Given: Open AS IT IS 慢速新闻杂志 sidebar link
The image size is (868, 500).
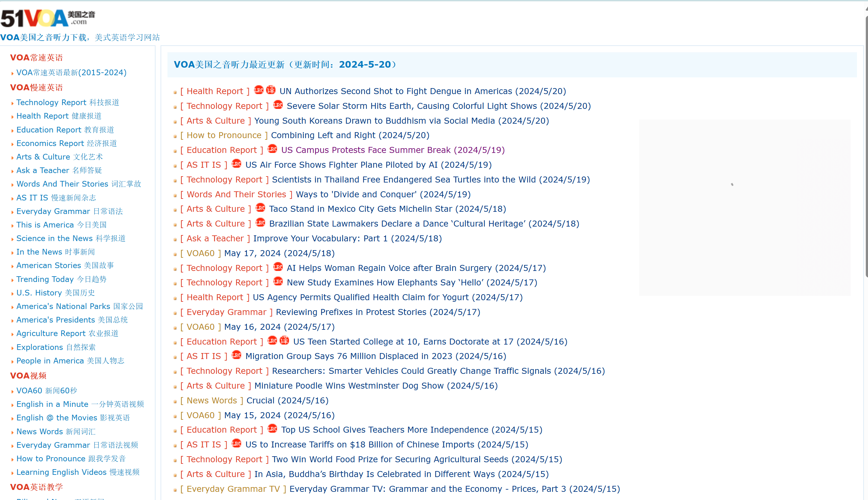Looking at the screenshot, I should pyautogui.click(x=56, y=198).
